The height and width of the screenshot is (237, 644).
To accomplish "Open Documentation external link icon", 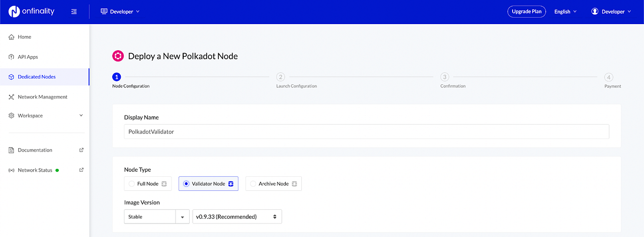I will (x=82, y=150).
